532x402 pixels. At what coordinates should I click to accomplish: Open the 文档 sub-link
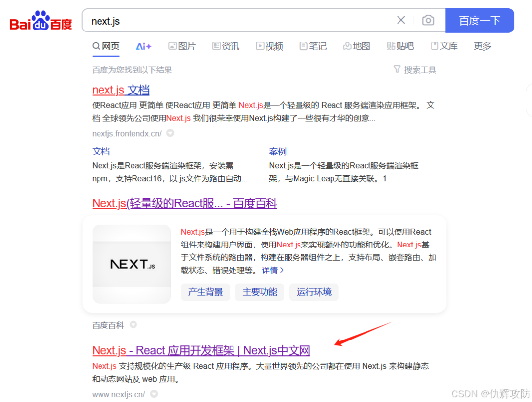(101, 152)
